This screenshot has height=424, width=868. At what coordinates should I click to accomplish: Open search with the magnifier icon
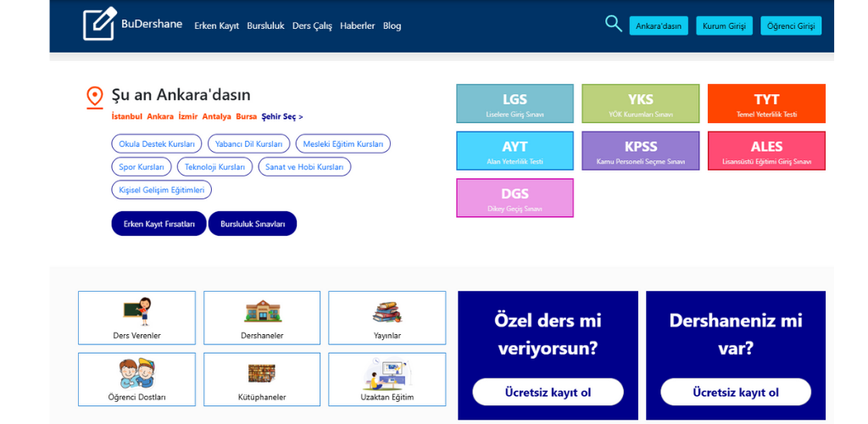pos(613,24)
